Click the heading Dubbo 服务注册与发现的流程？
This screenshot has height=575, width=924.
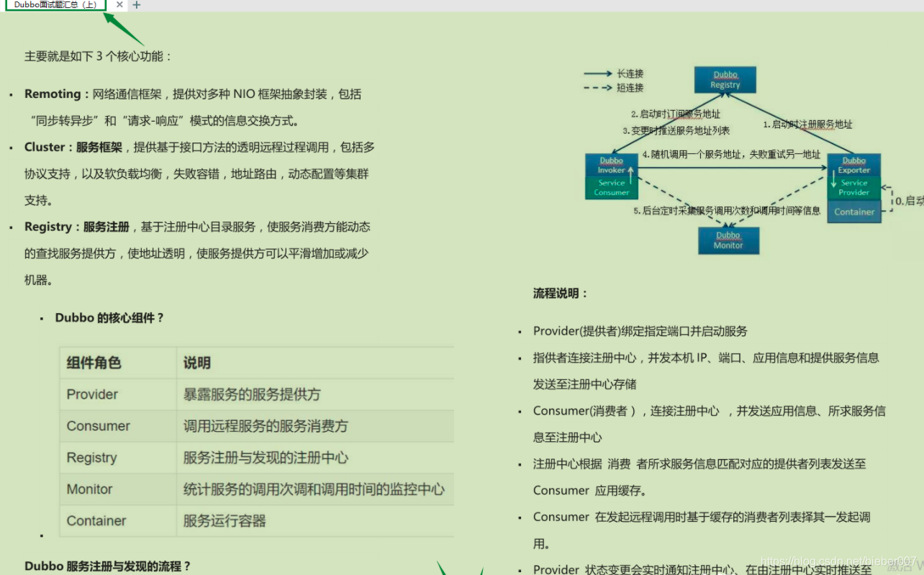coord(108,566)
